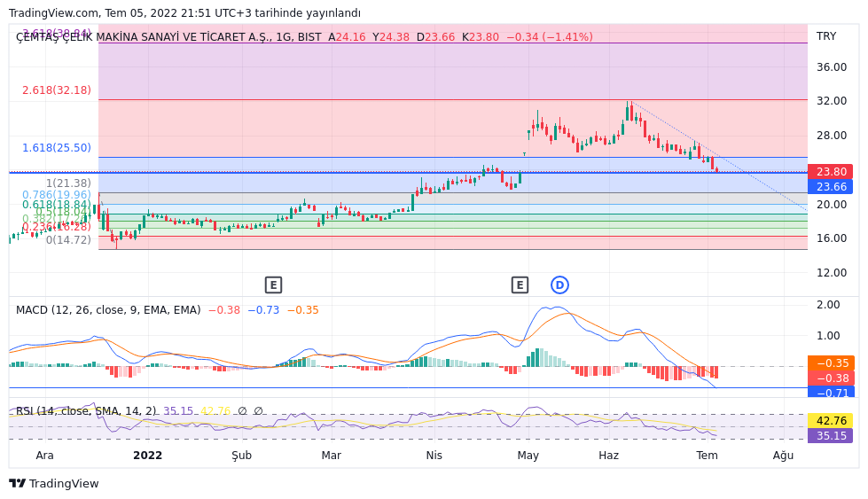Click the 36.00 price axis label

[x=832, y=67]
